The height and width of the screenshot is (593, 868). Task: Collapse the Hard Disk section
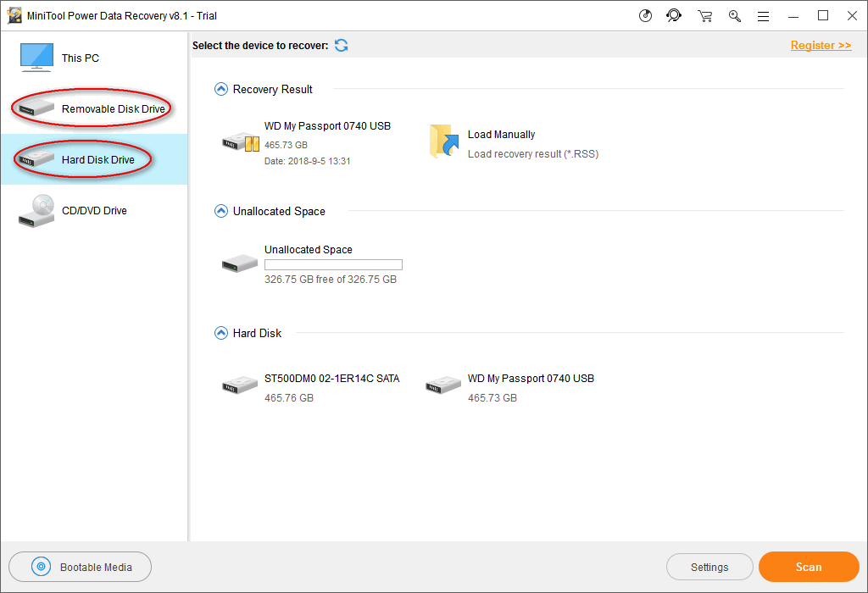point(221,333)
